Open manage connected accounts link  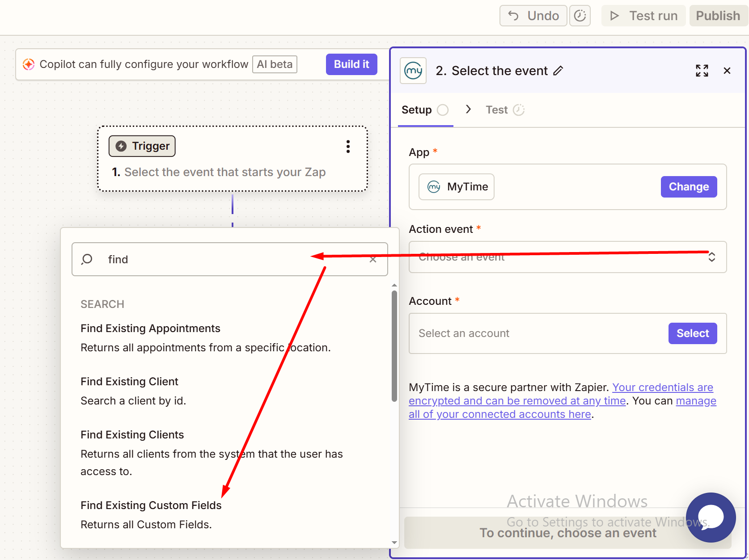click(x=563, y=408)
